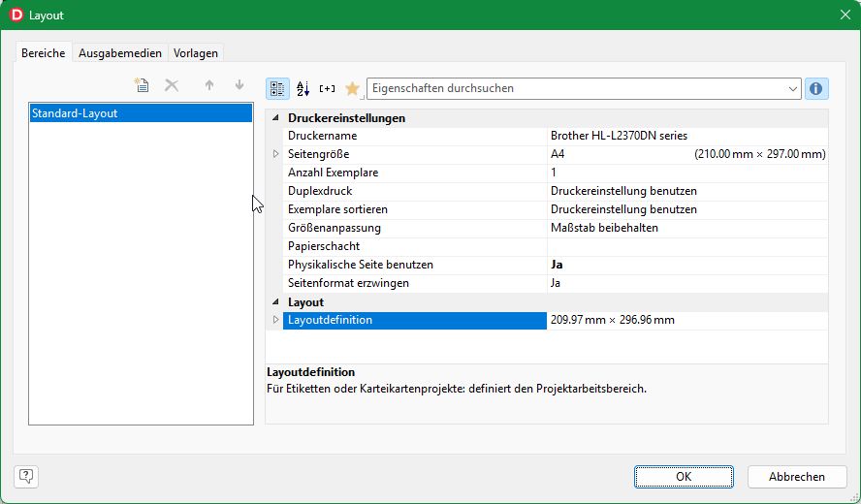
Task: Collapse the Druckereinstellungen section
Action: (275, 118)
